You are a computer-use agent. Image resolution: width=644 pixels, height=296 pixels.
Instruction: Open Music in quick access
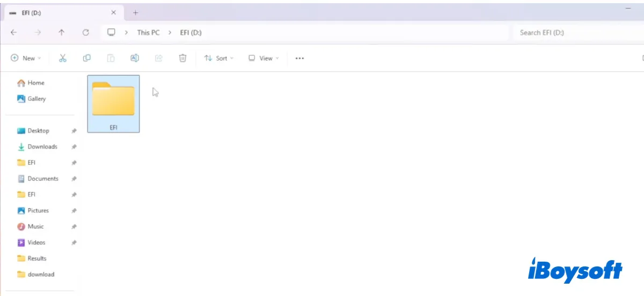coord(30,226)
